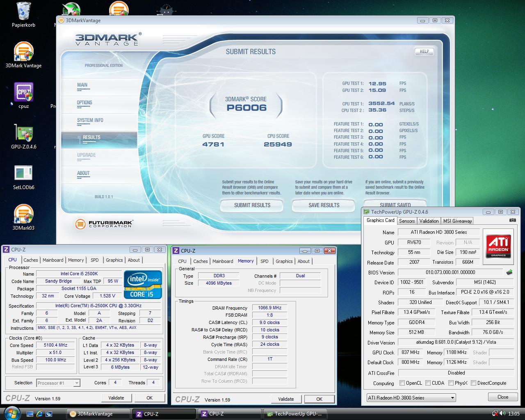The height and width of the screenshot is (420, 525).
Task: Switch to the Validation tab in GPU-Z
Action: 429,221
